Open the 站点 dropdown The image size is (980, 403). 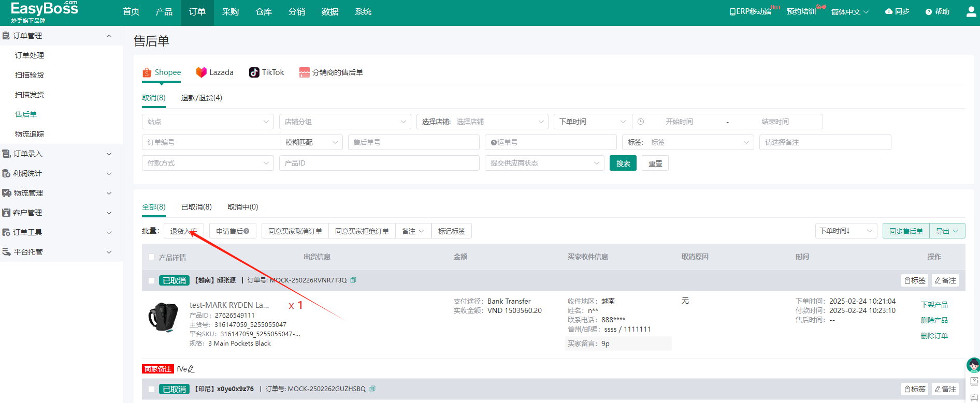(x=208, y=122)
